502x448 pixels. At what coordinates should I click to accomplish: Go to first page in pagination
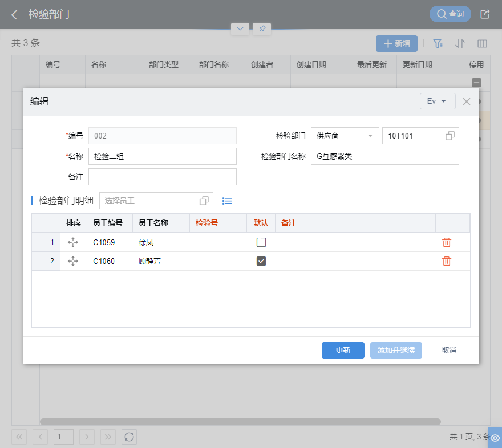(19, 437)
